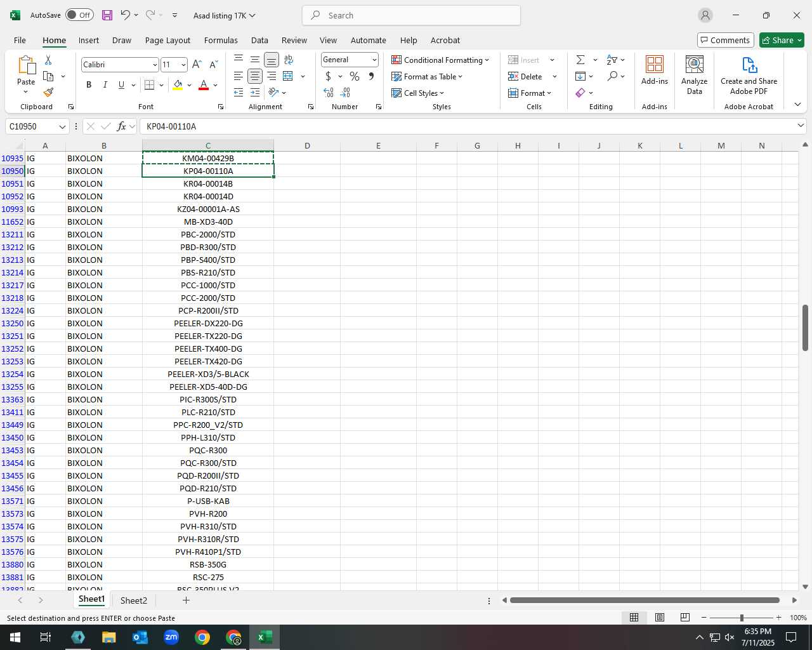
Task: Click the Merge & Center icon
Action: click(x=288, y=76)
